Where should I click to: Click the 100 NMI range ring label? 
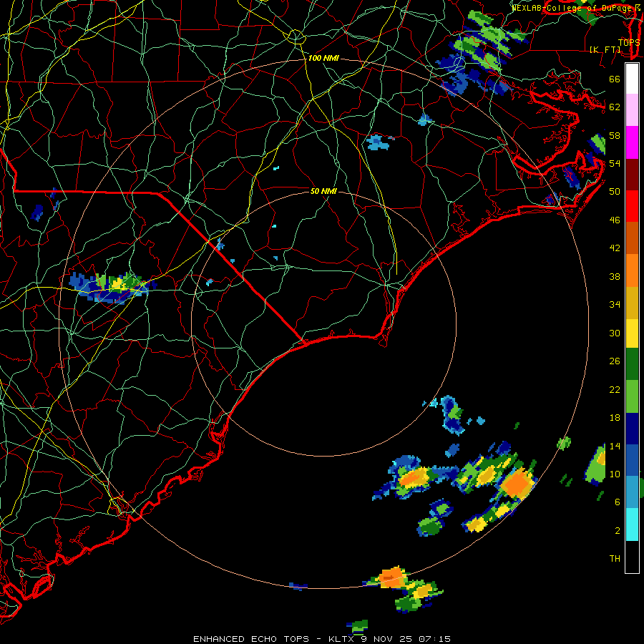click(x=323, y=58)
